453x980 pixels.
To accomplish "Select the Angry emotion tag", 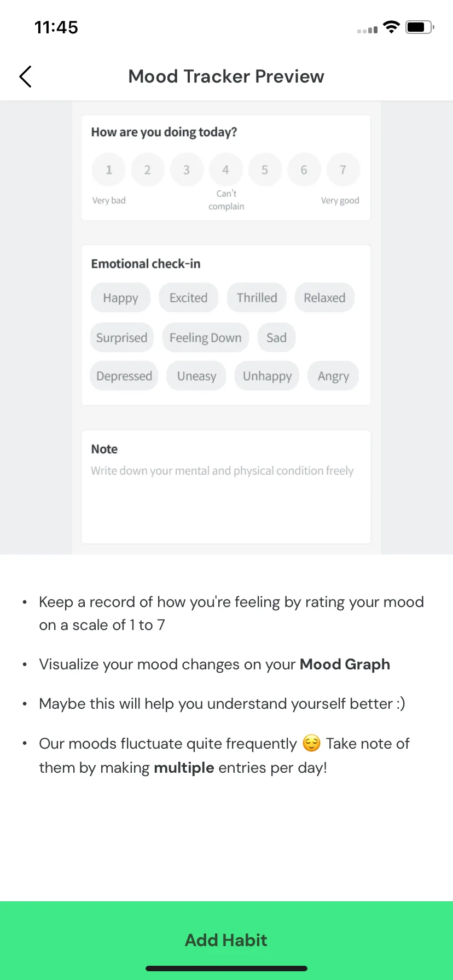I will pyautogui.click(x=333, y=376).
